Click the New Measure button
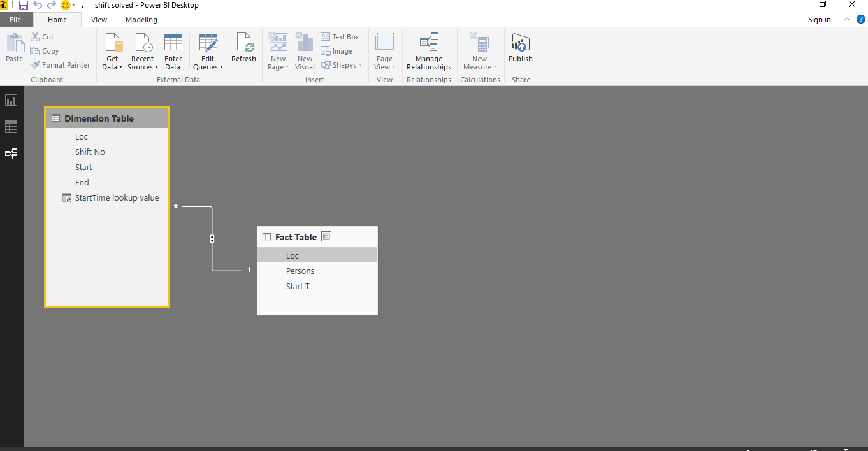The image size is (868, 451). pos(480,52)
